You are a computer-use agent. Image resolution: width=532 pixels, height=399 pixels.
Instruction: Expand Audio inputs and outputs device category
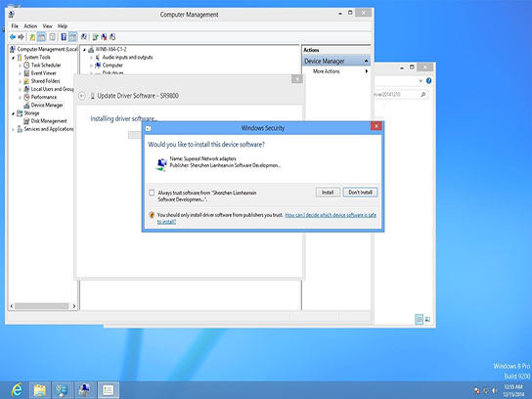point(91,58)
